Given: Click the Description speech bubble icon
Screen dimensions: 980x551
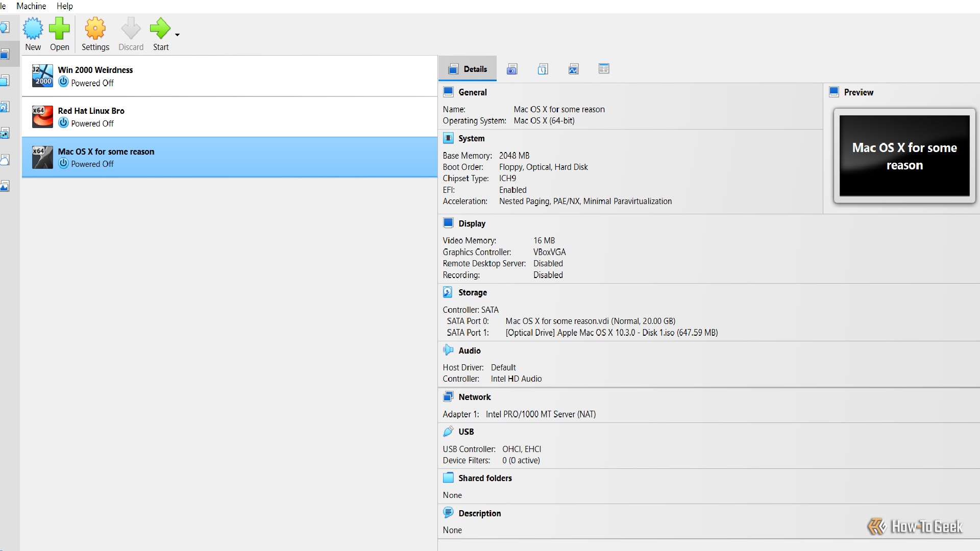Looking at the screenshot, I should [448, 513].
